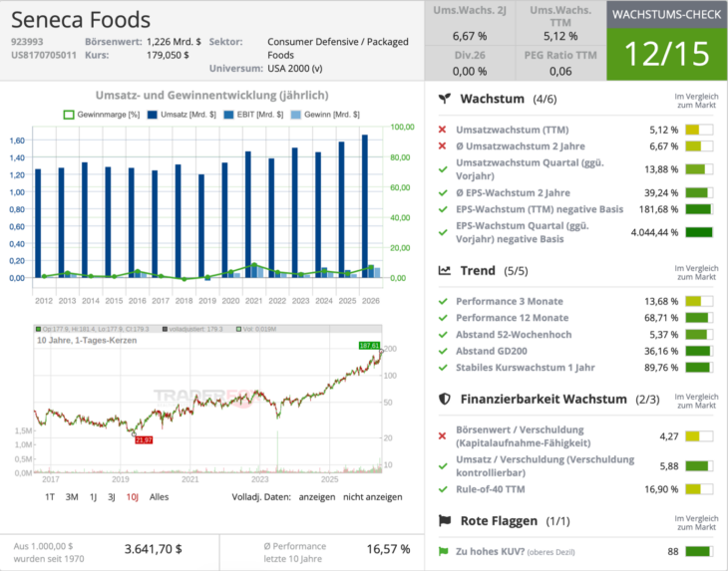Click the Rote Flaggen black flag icon
728x571 pixels.
coord(445,520)
